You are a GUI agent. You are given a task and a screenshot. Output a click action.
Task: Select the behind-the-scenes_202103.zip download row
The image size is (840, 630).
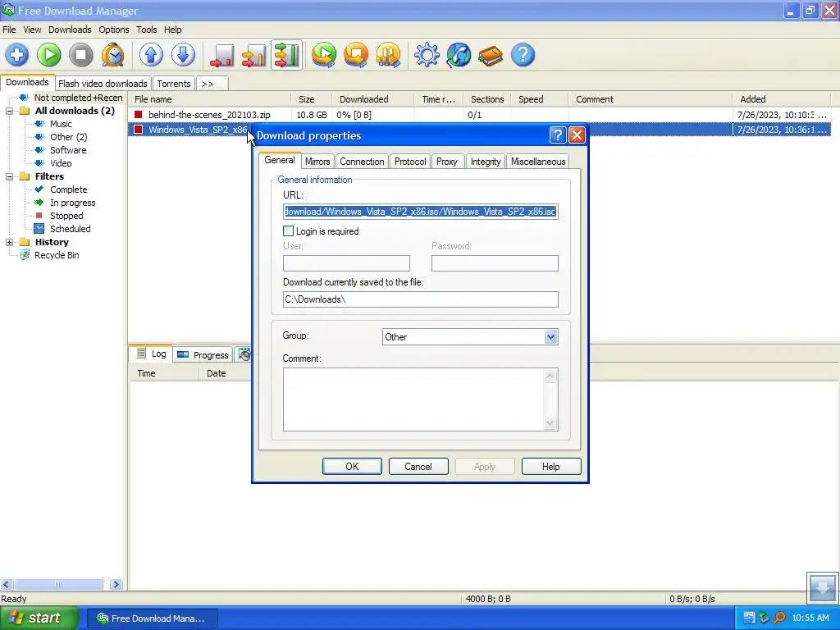(479, 115)
